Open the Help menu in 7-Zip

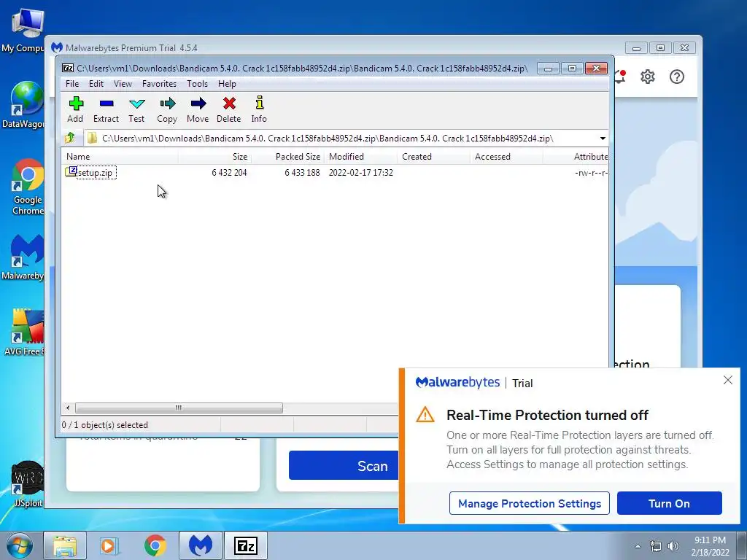click(228, 84)
